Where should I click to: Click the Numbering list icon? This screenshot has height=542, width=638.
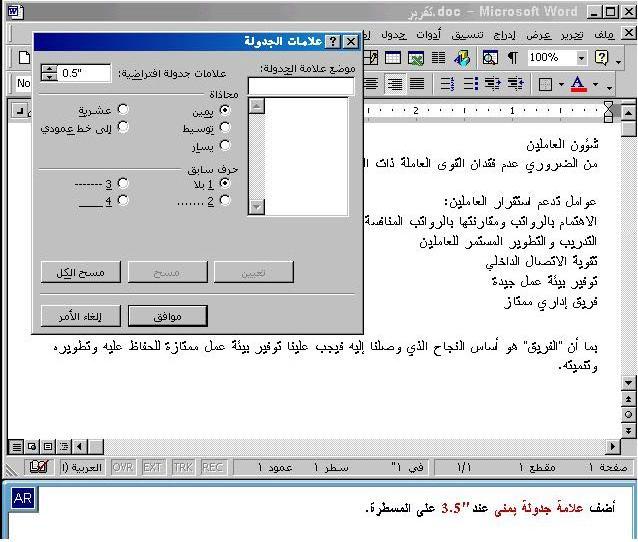(x=446, y=85)
